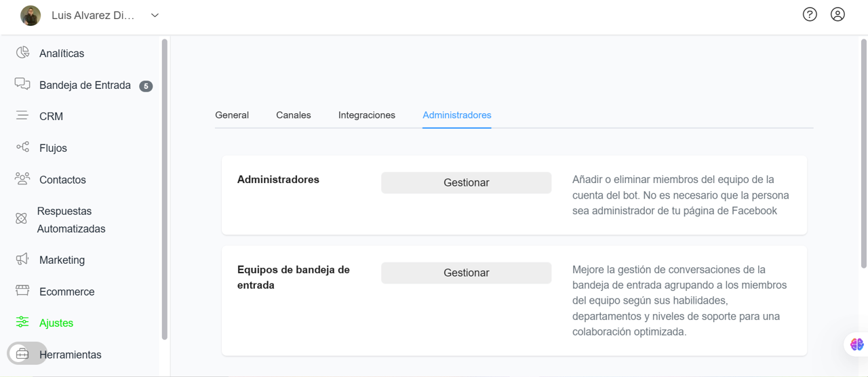Viewport: 868px width, 377px height.
Task: Open the user profile icon
Action: pos(837,14)
